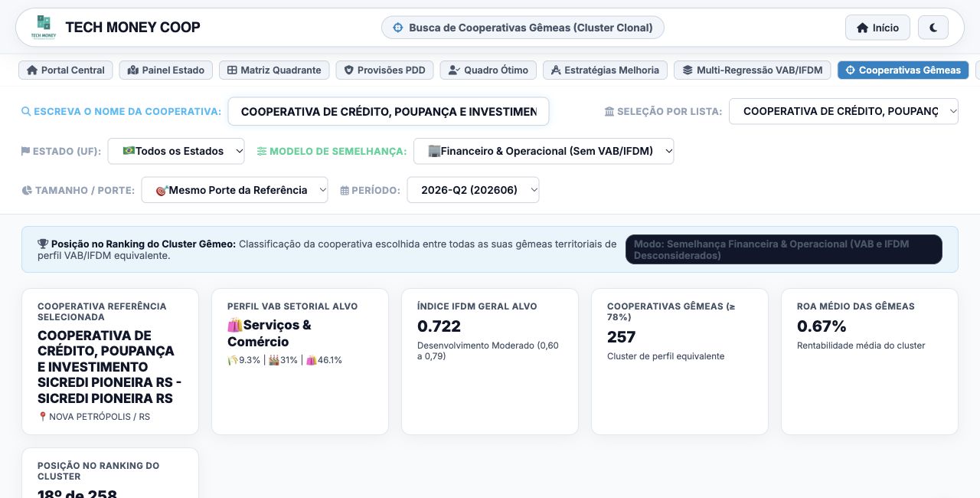The image size is (980, 498).
Task: Open the Matriz Quadrante tab
Action: pyautogui.click(x=274, y=70)
